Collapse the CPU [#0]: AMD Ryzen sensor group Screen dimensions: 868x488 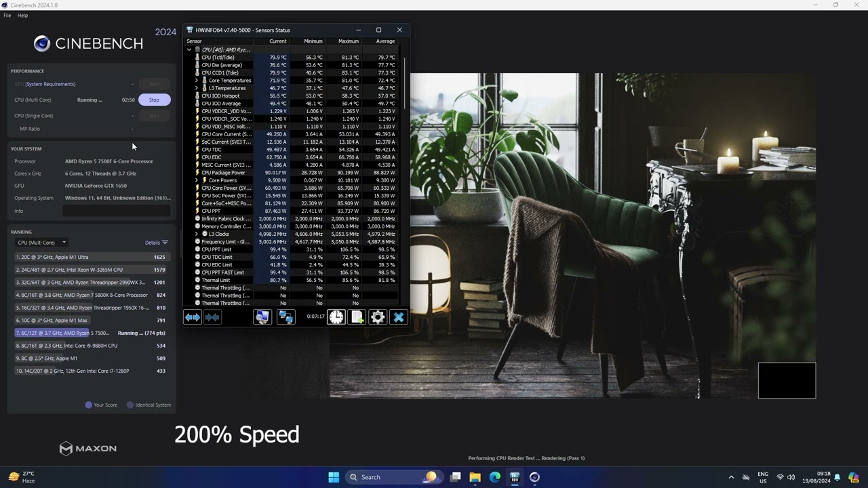[x=189, y=49]
